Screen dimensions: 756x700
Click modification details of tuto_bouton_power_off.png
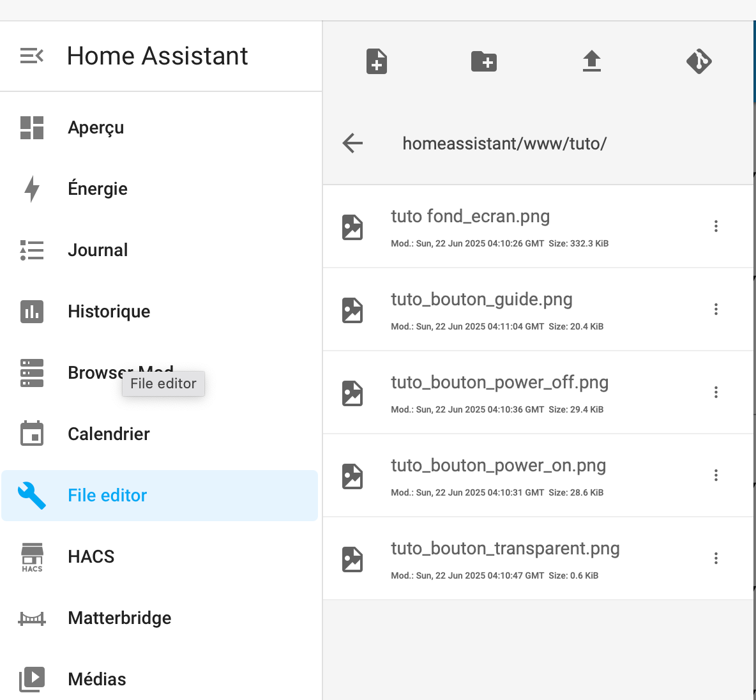497,409
